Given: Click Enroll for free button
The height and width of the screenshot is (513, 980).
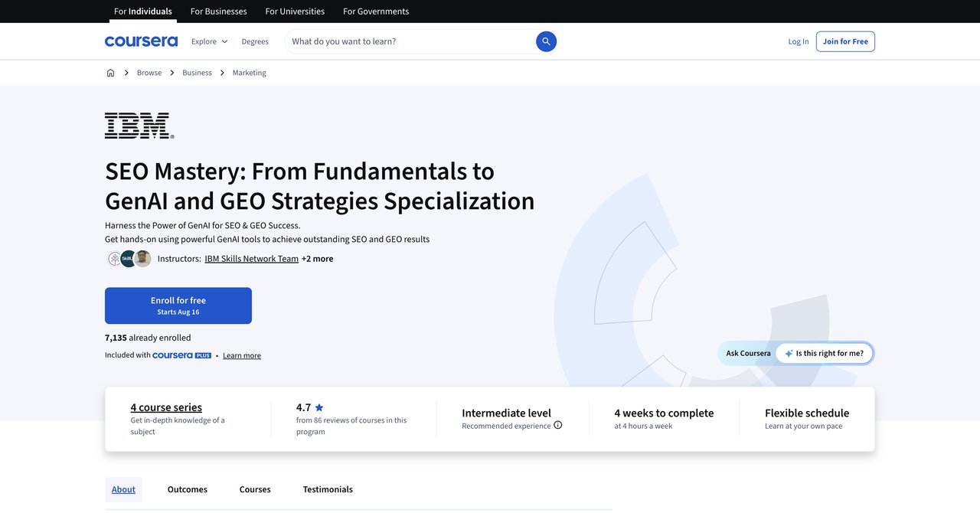Looking at the screenshot, I should [178, 306].
